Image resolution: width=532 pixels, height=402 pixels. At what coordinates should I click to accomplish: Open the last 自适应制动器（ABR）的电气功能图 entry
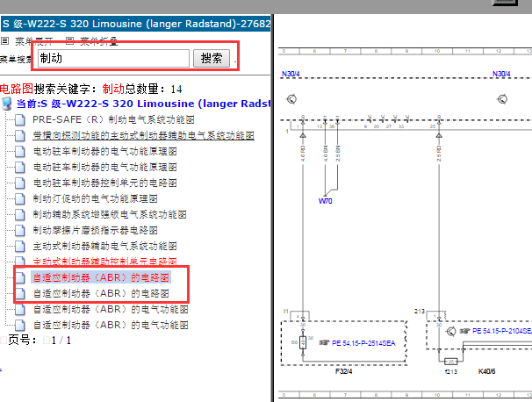coord(111,325)
